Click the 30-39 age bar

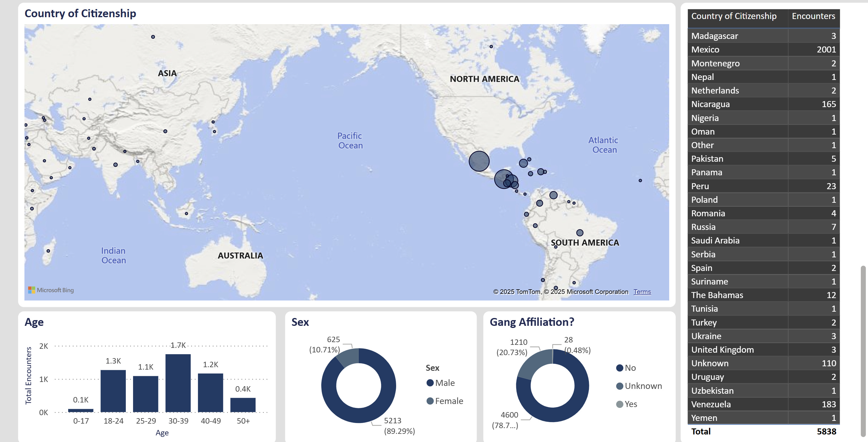(x=178, y=383)
